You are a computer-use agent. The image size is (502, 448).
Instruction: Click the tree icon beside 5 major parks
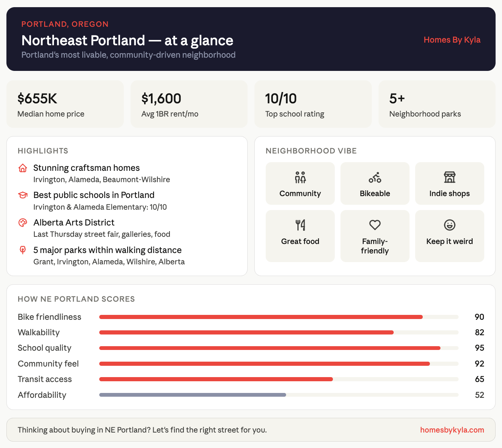[23, 250]
